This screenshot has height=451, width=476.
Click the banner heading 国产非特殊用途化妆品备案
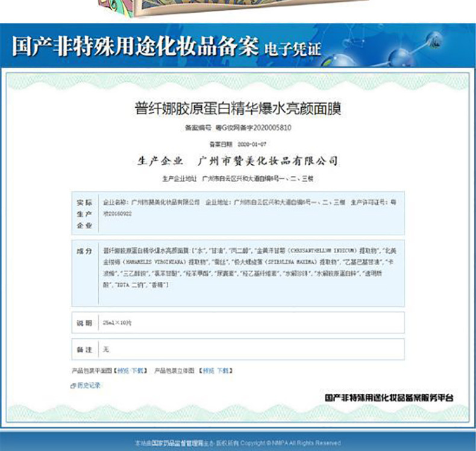(x=136, y=46)
